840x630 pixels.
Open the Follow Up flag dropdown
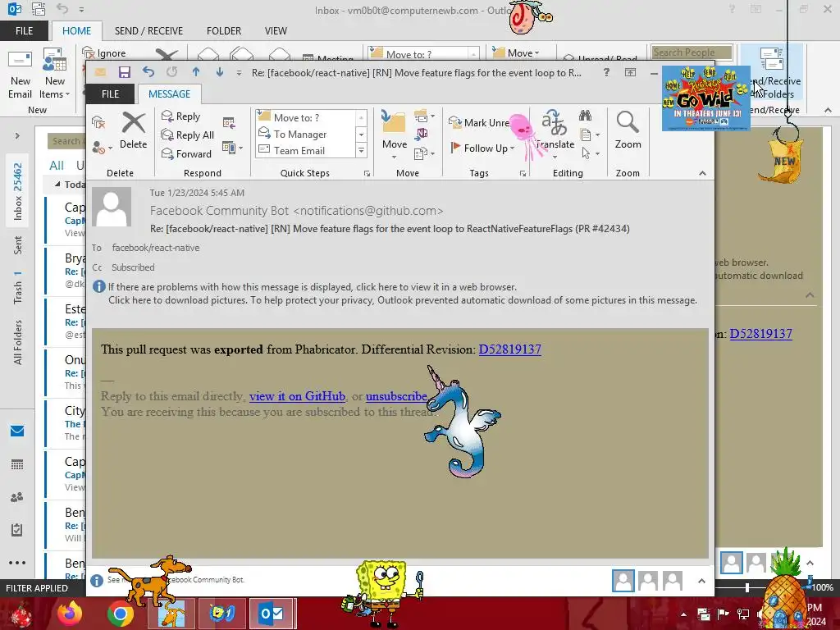[482, 148]
